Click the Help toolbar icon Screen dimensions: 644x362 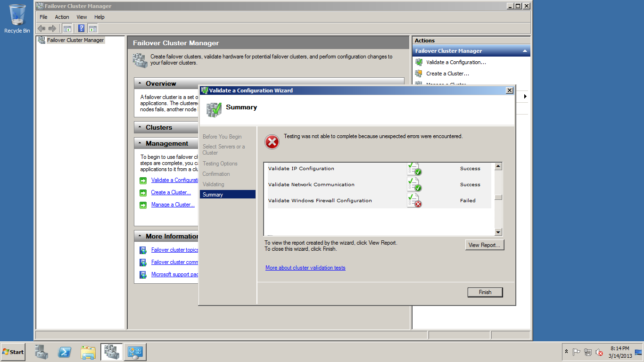[81, 28]
